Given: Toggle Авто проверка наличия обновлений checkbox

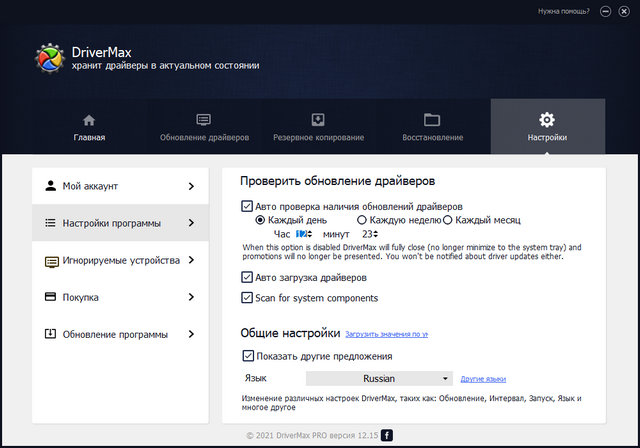Looking at the screenshot, I should click(x=248, y=206).
